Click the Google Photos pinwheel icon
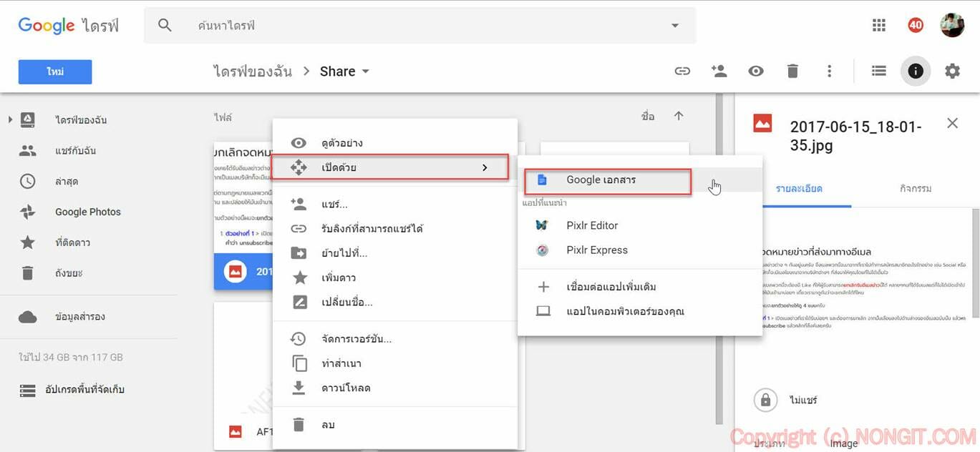Viewport: 980px width, 452px height. [27, 212]
